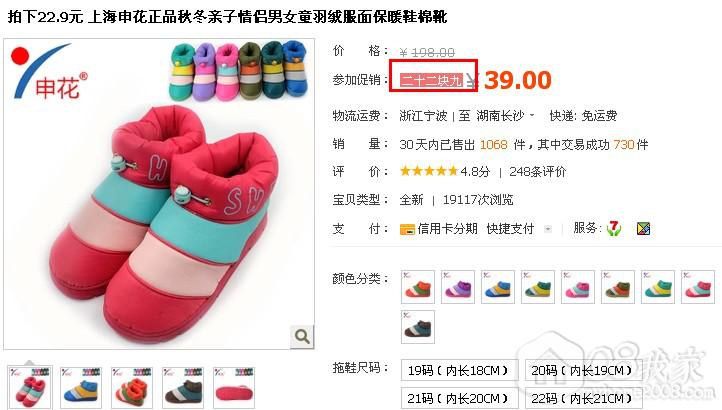Image resolution: width=722 pixels, height=410 pixels.
Task: Click the colorful service badge icon
Action: (643, 228)
